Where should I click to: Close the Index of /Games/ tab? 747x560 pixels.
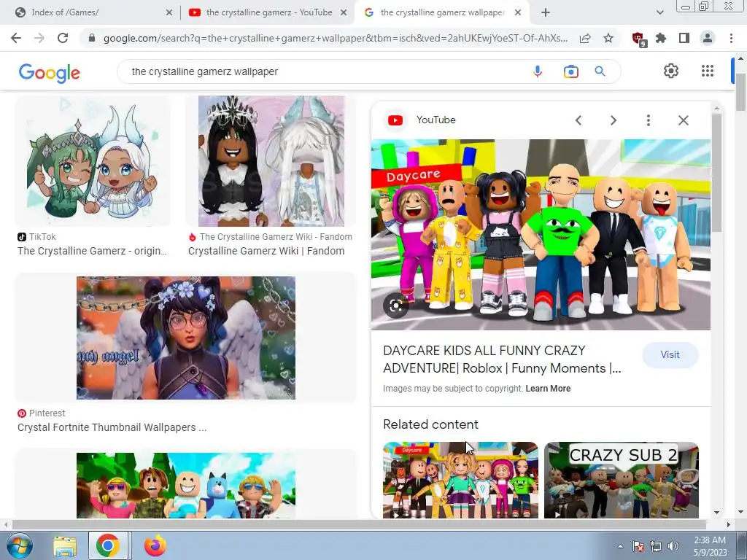click(169, 13)
